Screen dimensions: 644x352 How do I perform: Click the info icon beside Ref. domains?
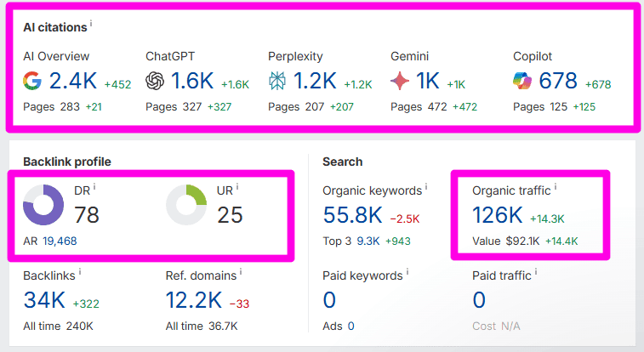241,273
